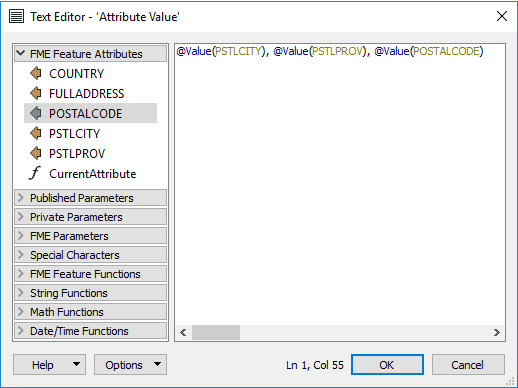Select the FULLADDRESS attribute

coord(86,94)
